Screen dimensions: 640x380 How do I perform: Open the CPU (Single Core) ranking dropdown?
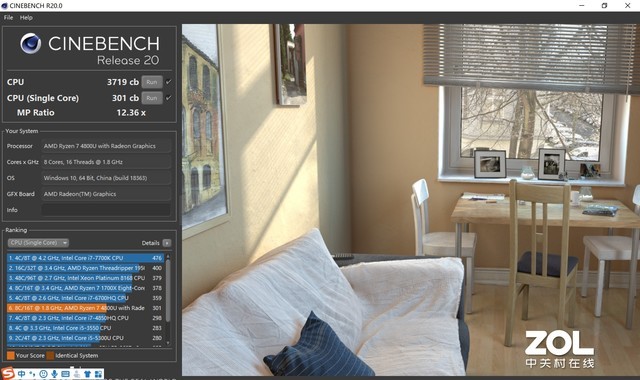coord(38,243)
